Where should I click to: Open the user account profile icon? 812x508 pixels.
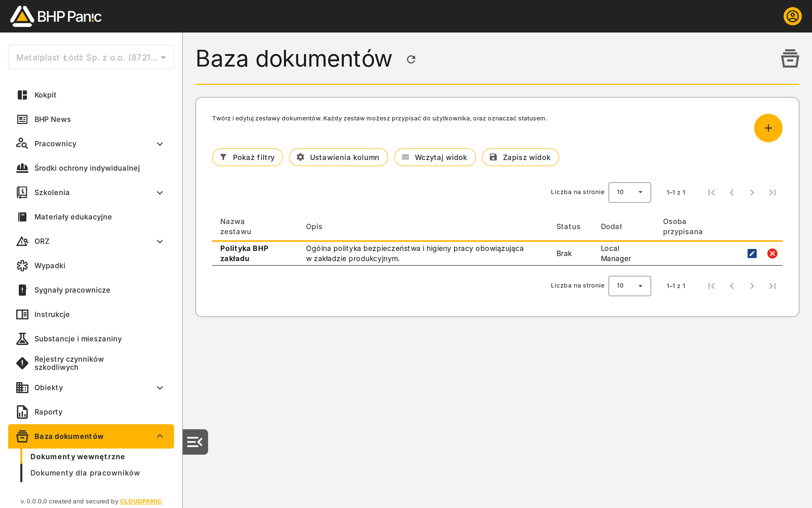[x=792, y=16]
